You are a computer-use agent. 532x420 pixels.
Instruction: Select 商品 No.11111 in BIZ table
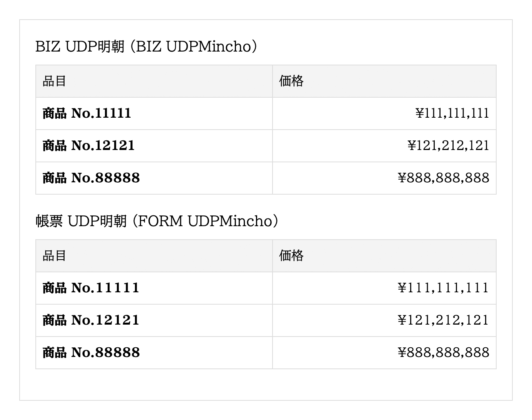(87, 113)
